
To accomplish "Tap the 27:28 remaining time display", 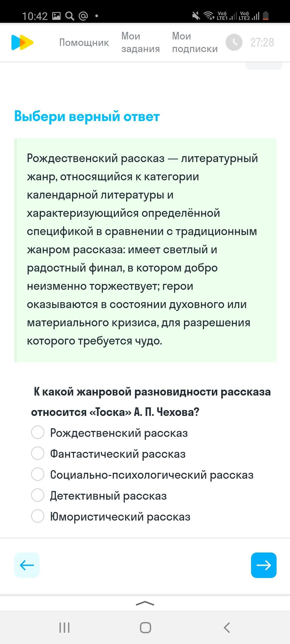I will pos(262,42).
